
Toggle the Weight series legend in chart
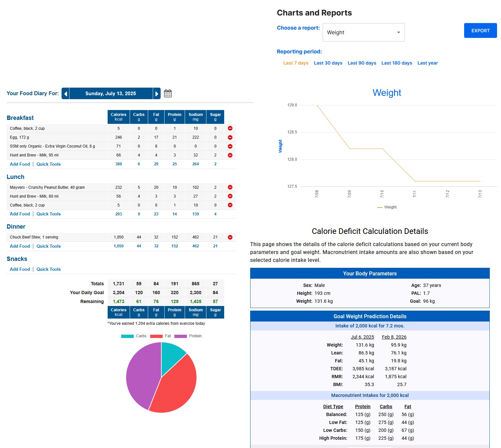click(387, 207)
